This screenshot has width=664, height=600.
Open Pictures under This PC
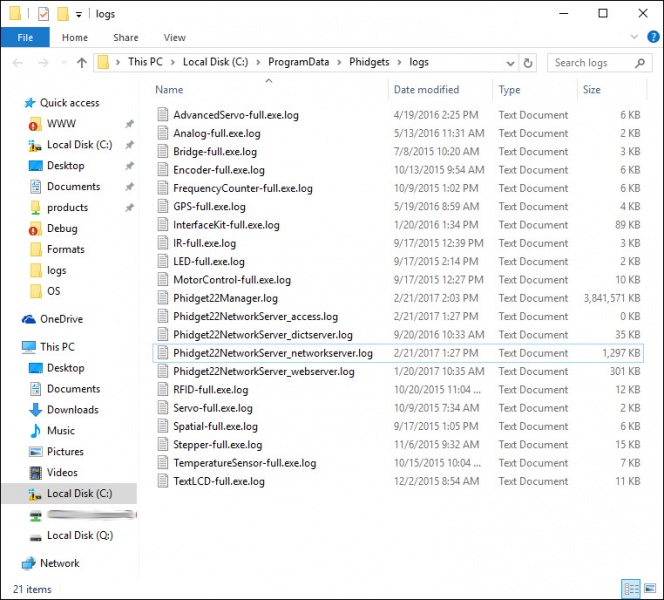(x=65, y=451)
